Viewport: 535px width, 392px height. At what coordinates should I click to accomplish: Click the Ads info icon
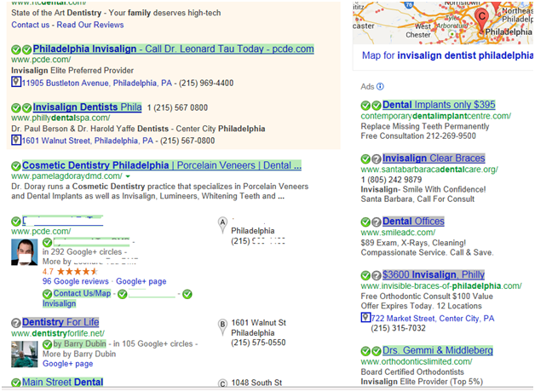380,87
